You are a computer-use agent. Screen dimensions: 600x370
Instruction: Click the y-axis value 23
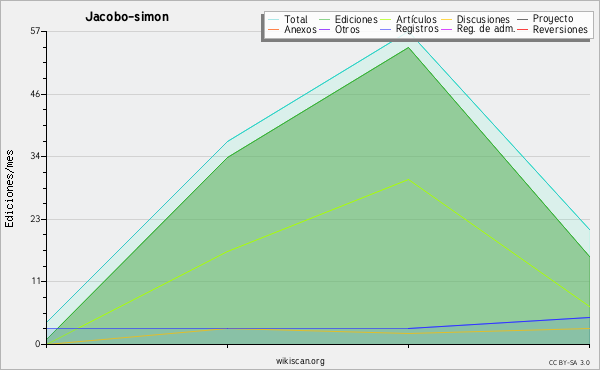tap(35, 219)
